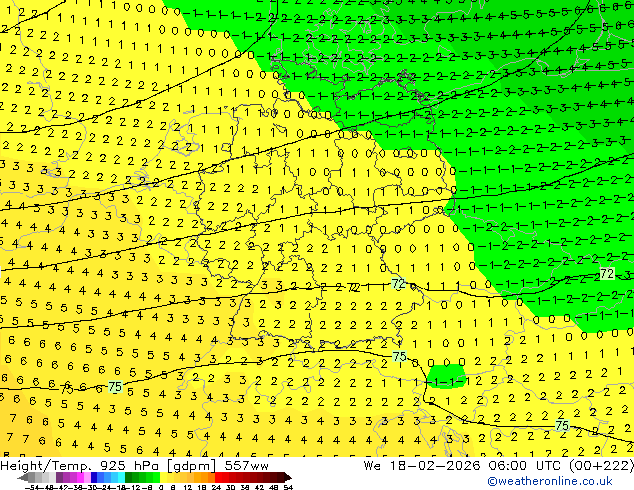Click the small green -1 patch on the map
This screenshot has height=490, width=634.
click(x=446, y=376)
